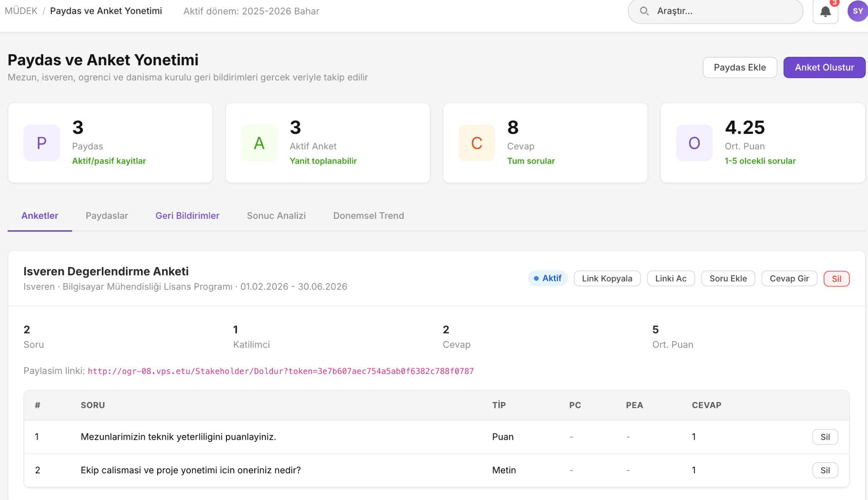Click '1-5 olcekli sorular' text
Viewport: 868px width, 500px height.
(760, 161)
